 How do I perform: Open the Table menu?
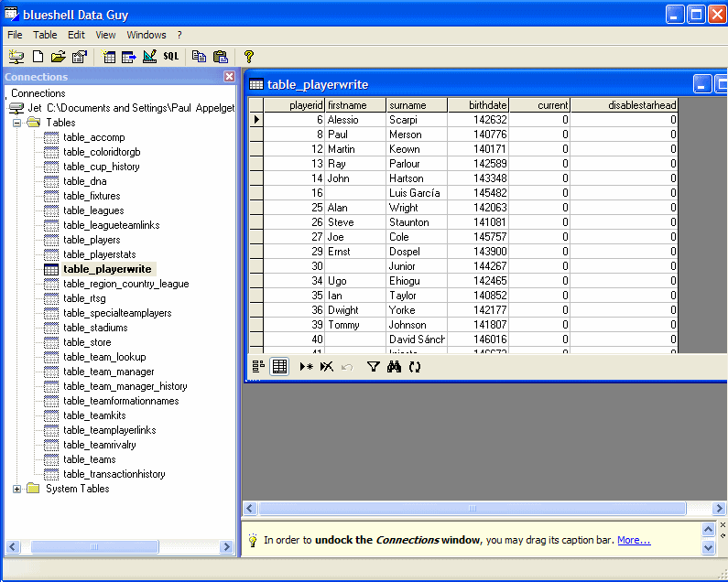[45, 35]
